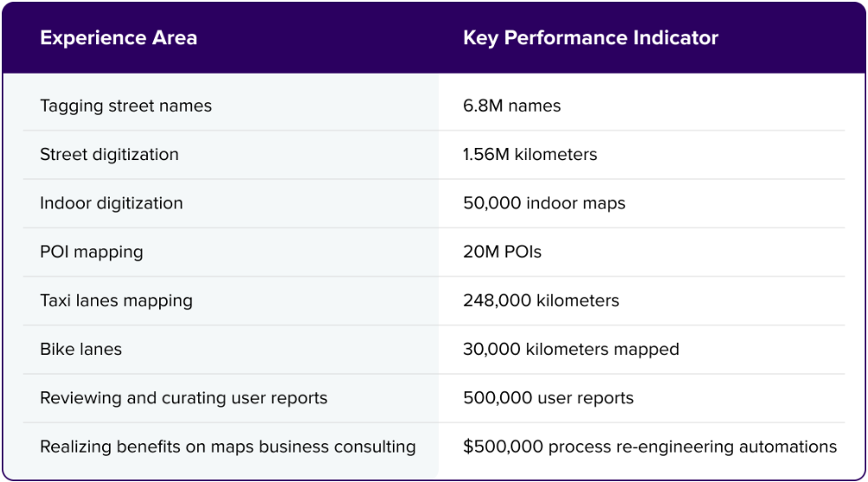Click the word Area in the header
Viewport: 868px width, 482px height.
tap(176, 38)
